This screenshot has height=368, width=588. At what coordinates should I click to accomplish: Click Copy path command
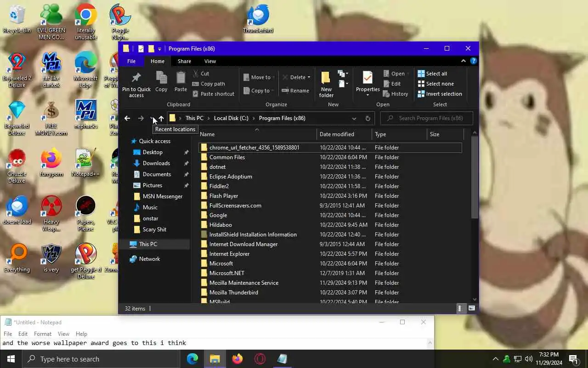point(209,84)
